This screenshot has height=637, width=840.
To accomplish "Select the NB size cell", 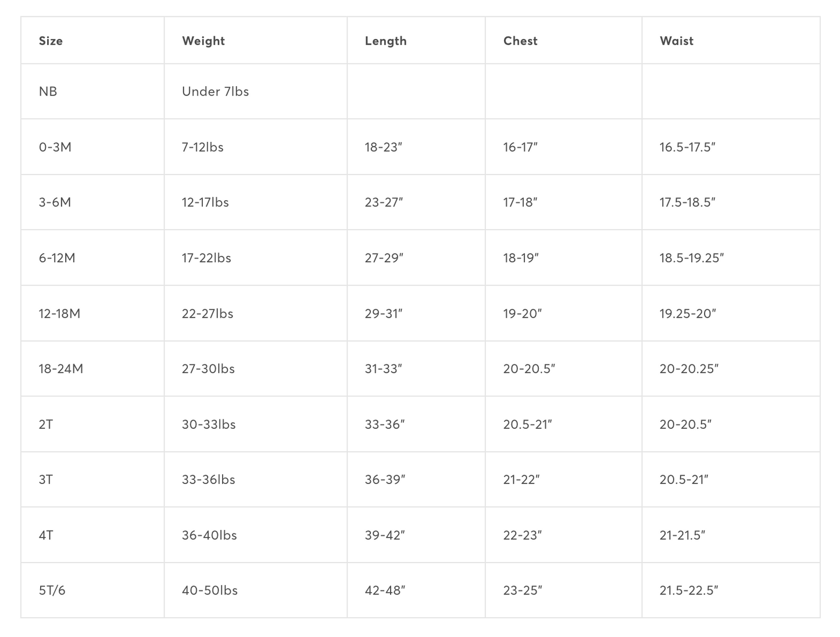I will coord(48,91).
